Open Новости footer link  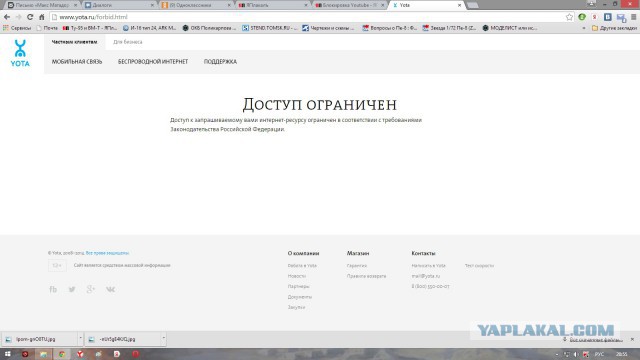297,276
